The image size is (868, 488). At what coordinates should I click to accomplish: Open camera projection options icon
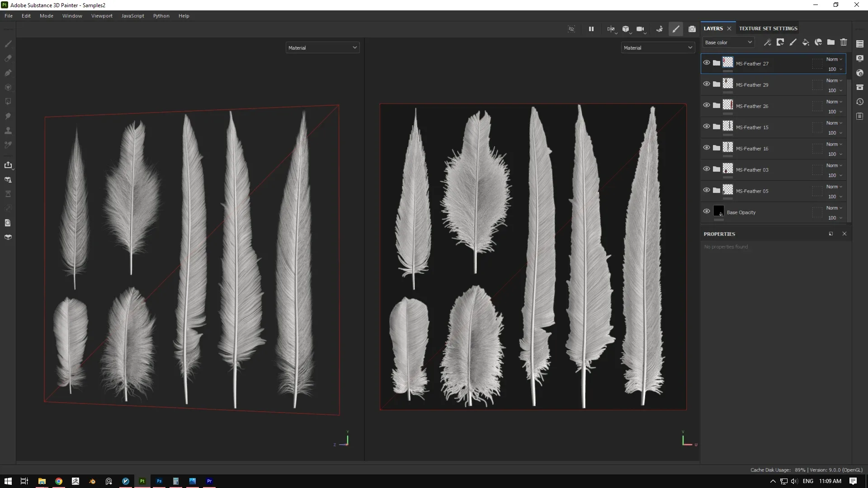[x=640, y=29]
